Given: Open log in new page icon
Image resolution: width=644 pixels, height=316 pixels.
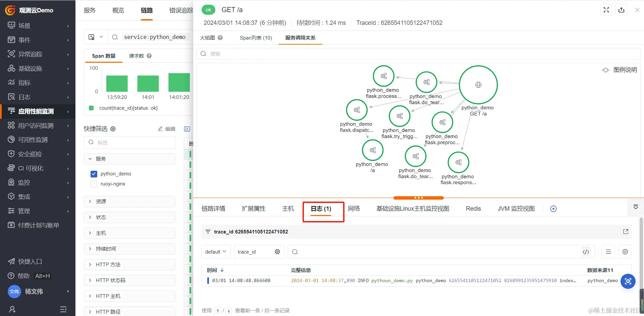Looking at the screenshot, I should [626, 231].
